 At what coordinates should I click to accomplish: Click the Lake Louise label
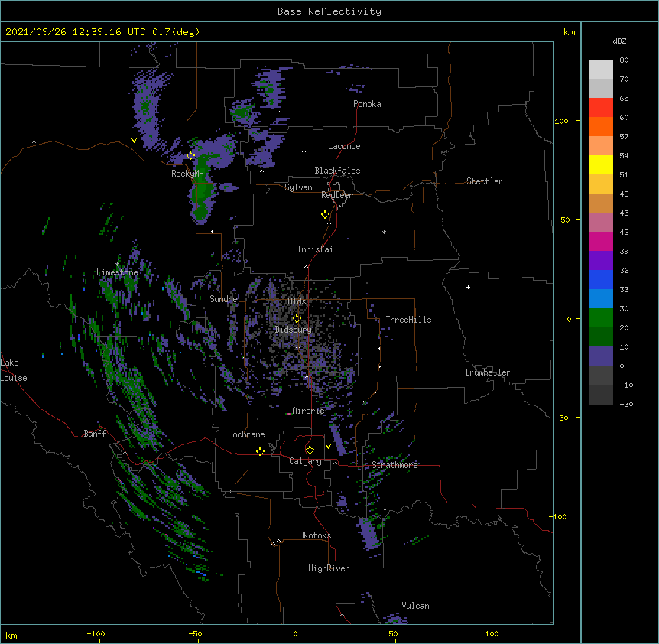[14, 370]
